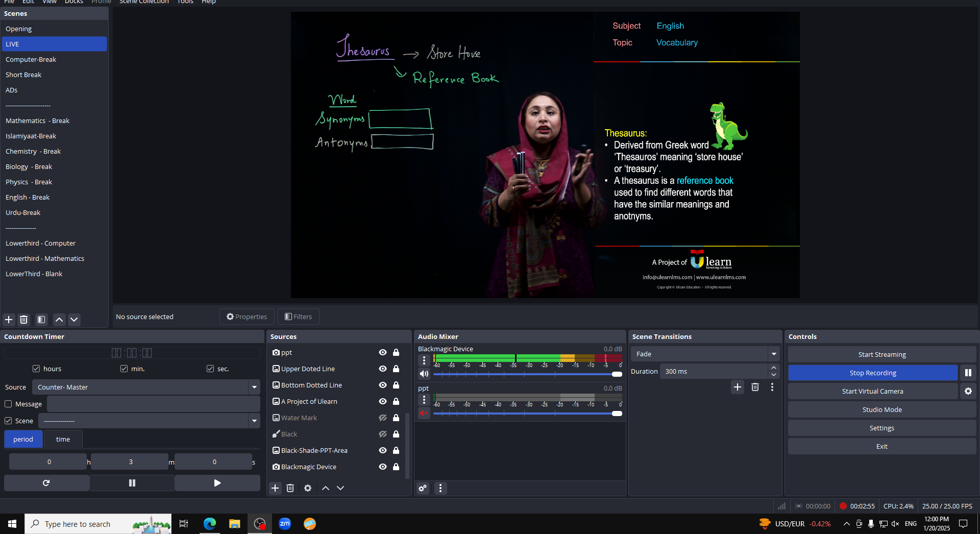Remove selected source with trash icon
980x534 pixels.
(290, 488)
